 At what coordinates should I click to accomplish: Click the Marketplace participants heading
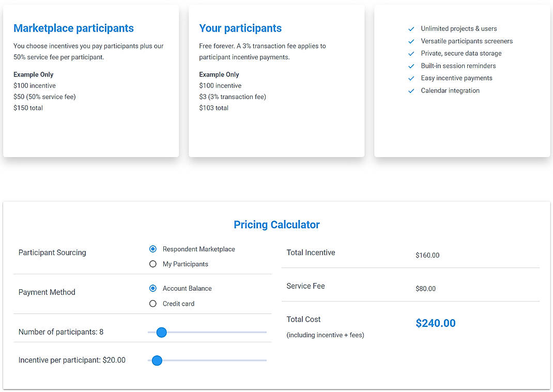click(73, 28)
